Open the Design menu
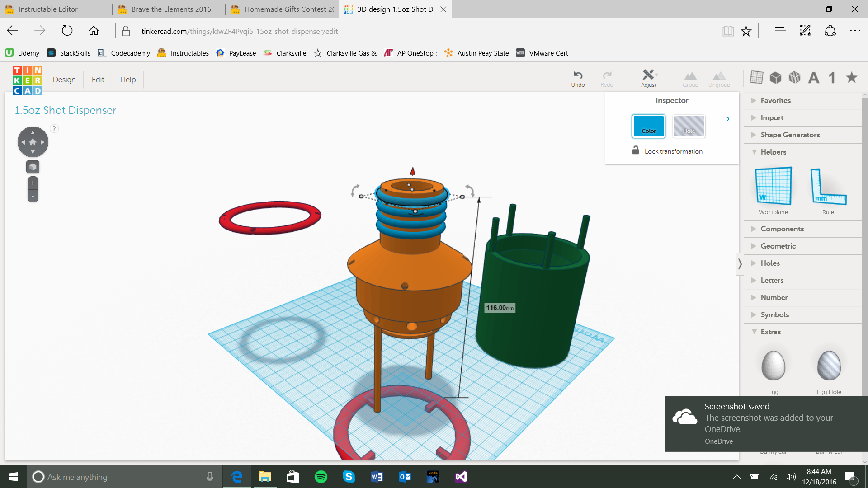The height and width of the screenshot is (488, 868). coord(64,80)
